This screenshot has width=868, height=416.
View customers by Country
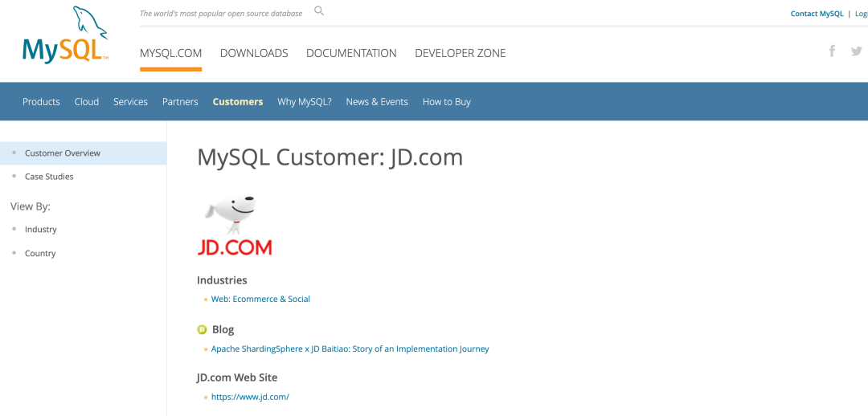pyautogui.click(x=40, y=253)
